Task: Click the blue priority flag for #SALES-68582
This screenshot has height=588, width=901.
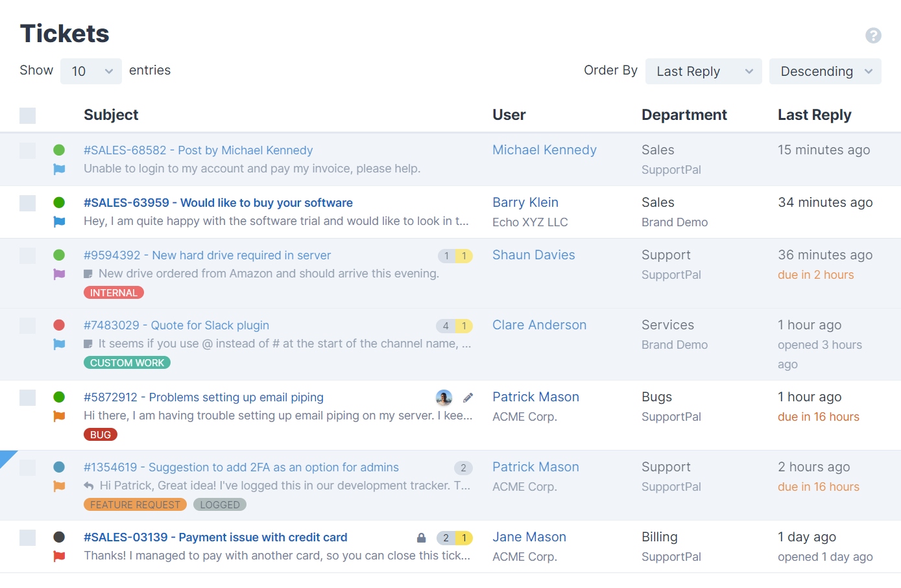Action: tap(59, 169)
